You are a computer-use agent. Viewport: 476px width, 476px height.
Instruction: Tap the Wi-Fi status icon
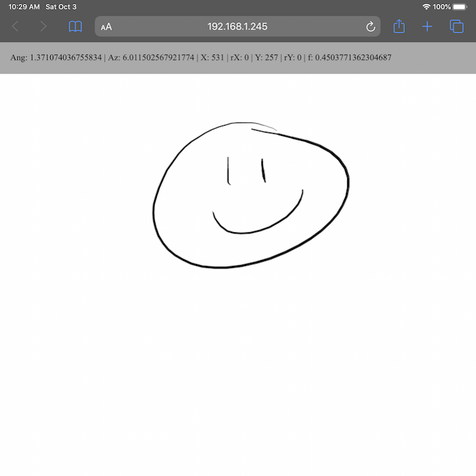[426, 7]
